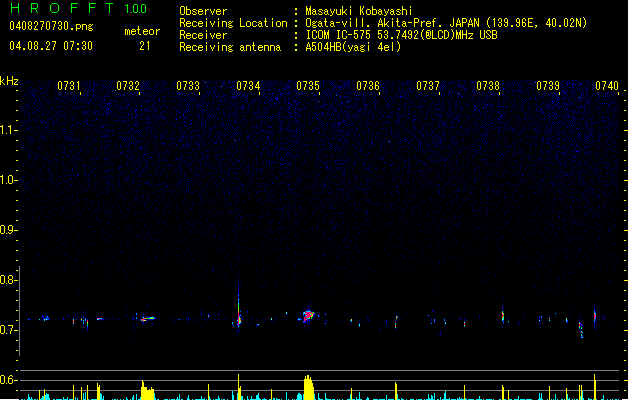Click the 0734 time axis marker
629x400 pixels.
coord(248,86)
